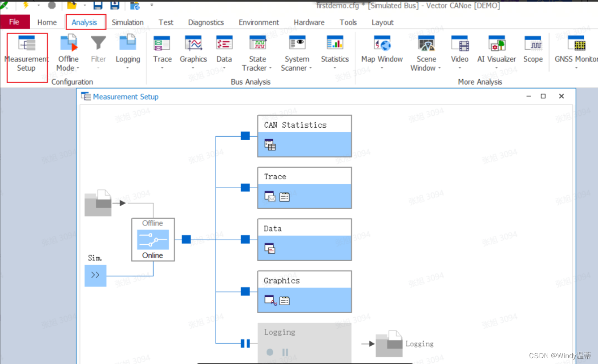Click the Offline Mode ribbon icon
This screenshot has width=598, height=364.
click(x=69, y=43)
